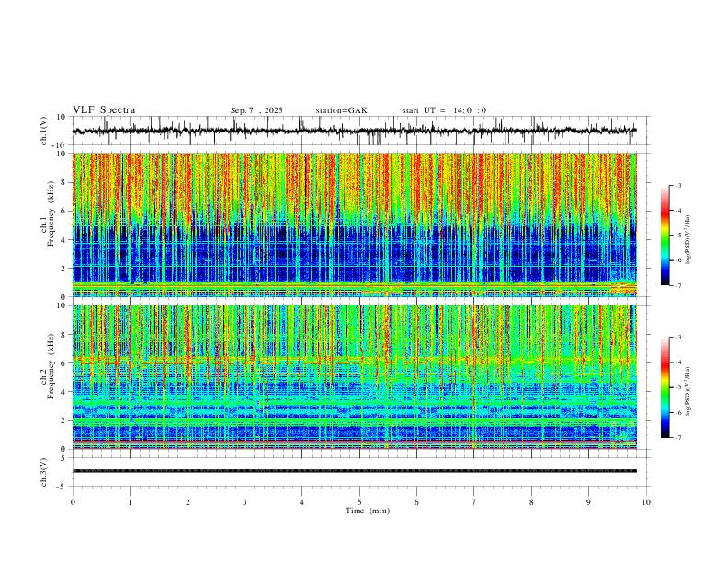728x563 pixels.
Task: Click the ch.1 spectrogram panel
Action: (354, 224)
